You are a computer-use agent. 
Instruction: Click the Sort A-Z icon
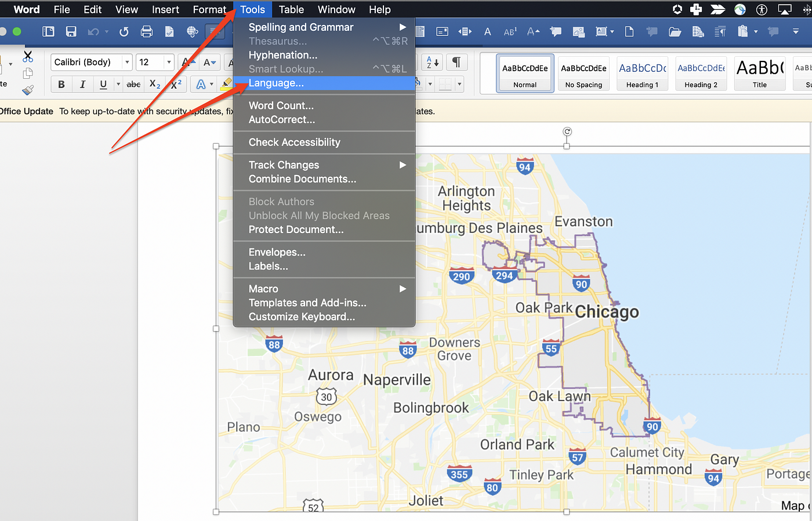coord(433,62)
